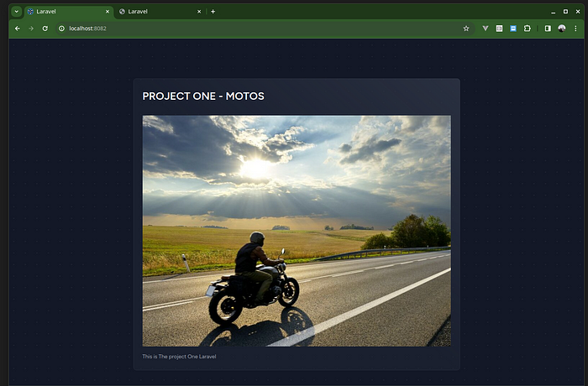Close the browser window
The width and height of the screenshot is (588, 386).
click(x=578, y=12)
